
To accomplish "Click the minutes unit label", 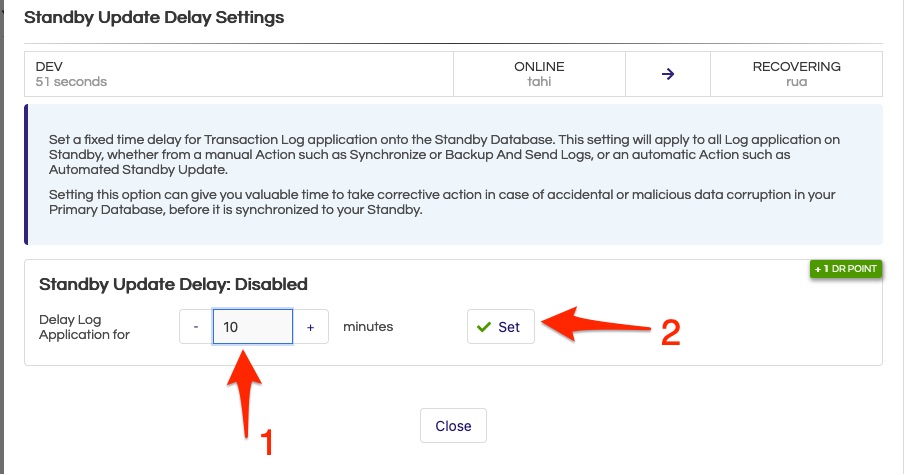I will (x=368, y=327).
